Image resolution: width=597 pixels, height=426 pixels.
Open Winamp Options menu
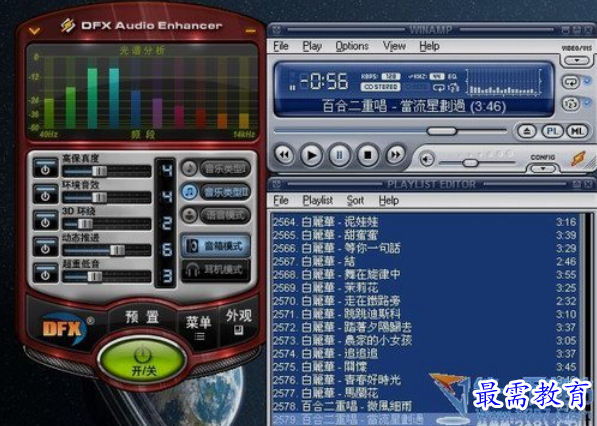coord(352,46)
